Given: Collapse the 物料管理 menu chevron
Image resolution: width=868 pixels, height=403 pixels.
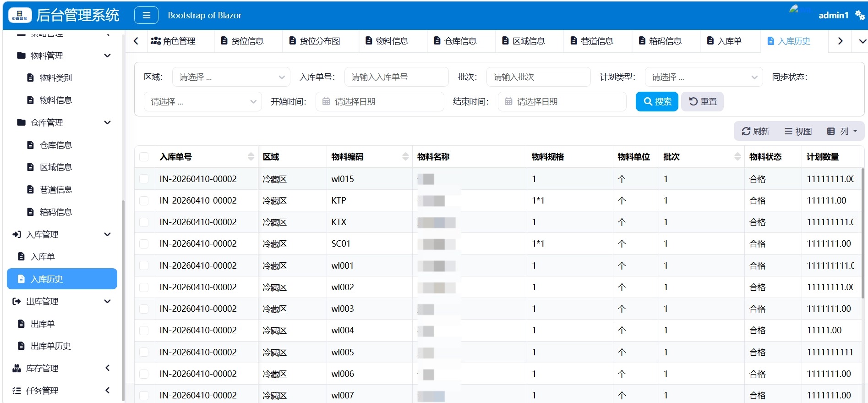Looking at the screenshot, I should [x=107, y=55].
